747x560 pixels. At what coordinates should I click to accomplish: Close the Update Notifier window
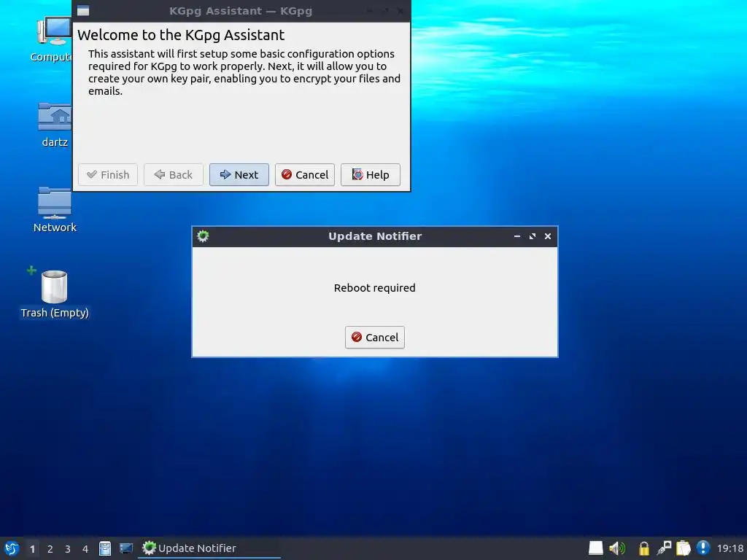[548, 236]
